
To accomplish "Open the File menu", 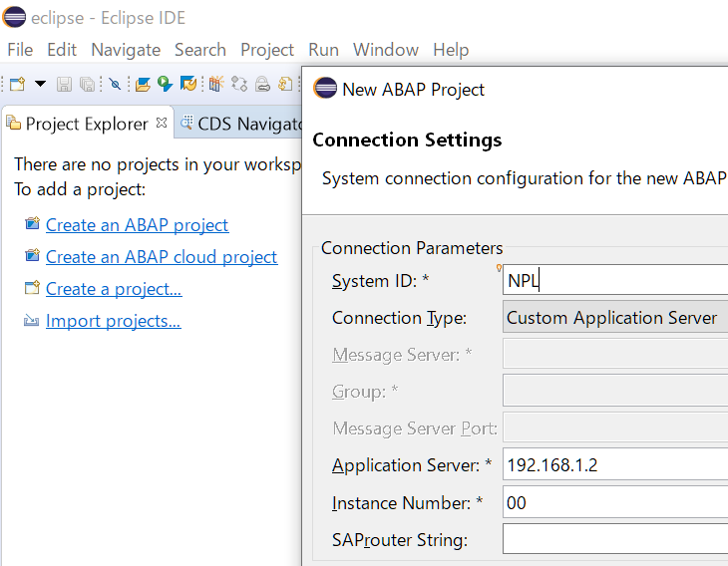I will pyautogui.click(x=20, y=50).
